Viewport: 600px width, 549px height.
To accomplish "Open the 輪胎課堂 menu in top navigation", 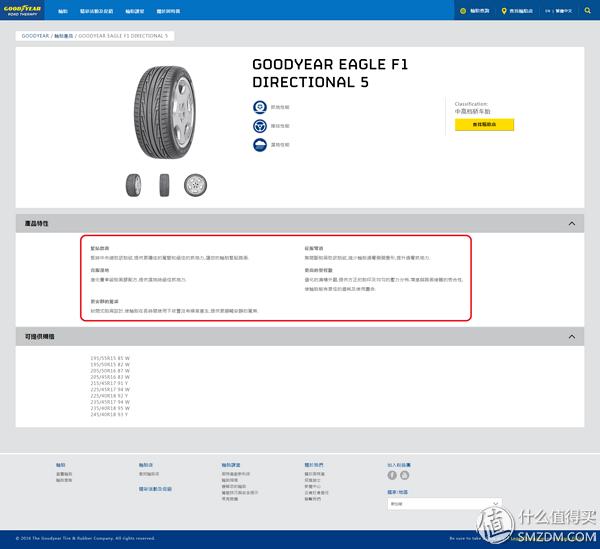I will pos(135,11).
